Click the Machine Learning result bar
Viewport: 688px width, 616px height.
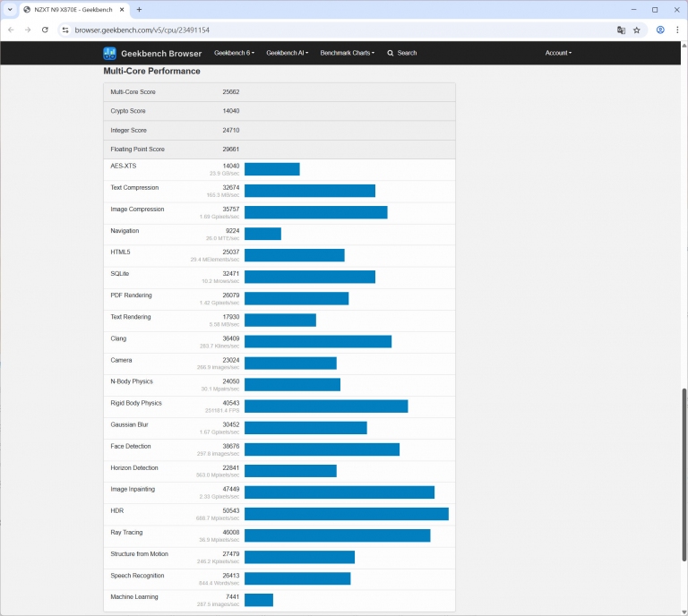coord(259,600)
